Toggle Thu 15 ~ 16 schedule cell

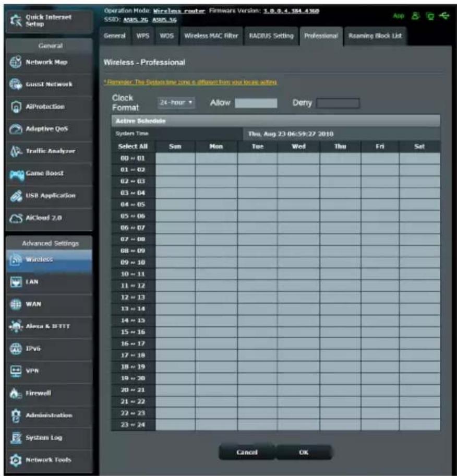point(340,332)
